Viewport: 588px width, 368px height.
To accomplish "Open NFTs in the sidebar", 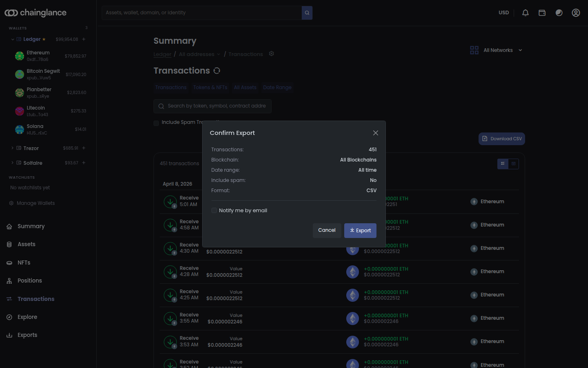I will pos(24,263).
